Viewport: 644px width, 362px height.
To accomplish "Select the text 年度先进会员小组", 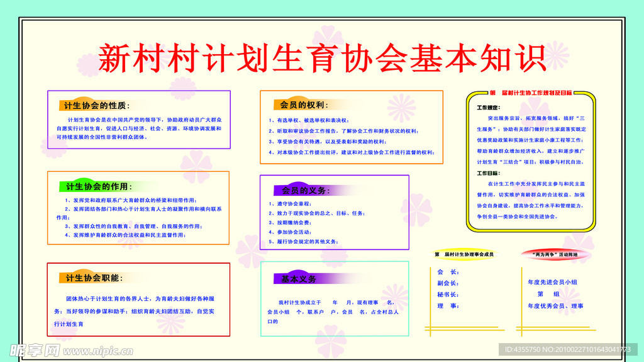I will coord(552,282).
